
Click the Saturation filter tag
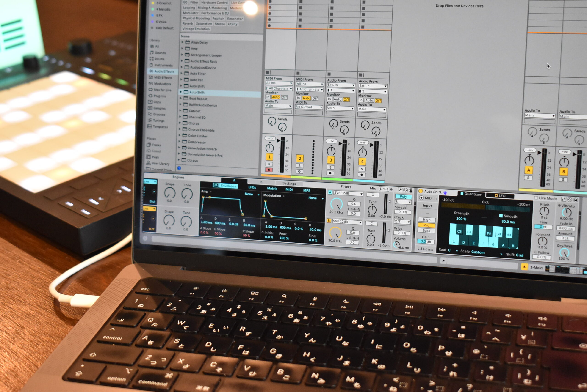[x=204, y=24]
